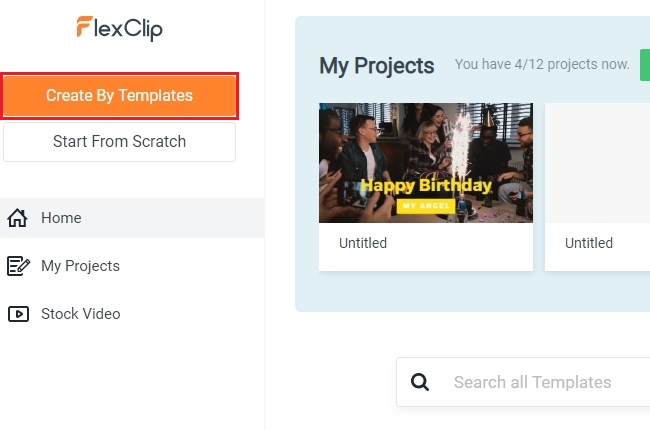Click the My Projects panel heading
Viewport: 650px width, 430px height.
point(376,66)
